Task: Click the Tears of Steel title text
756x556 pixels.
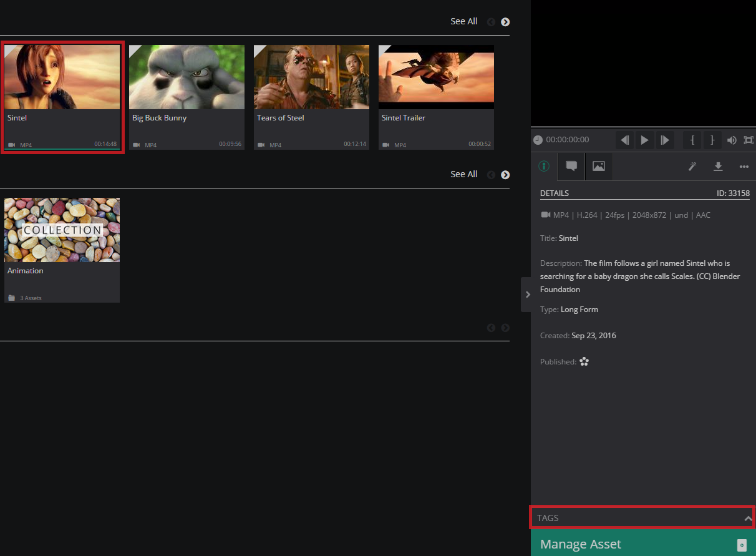Action: (280, 118)
